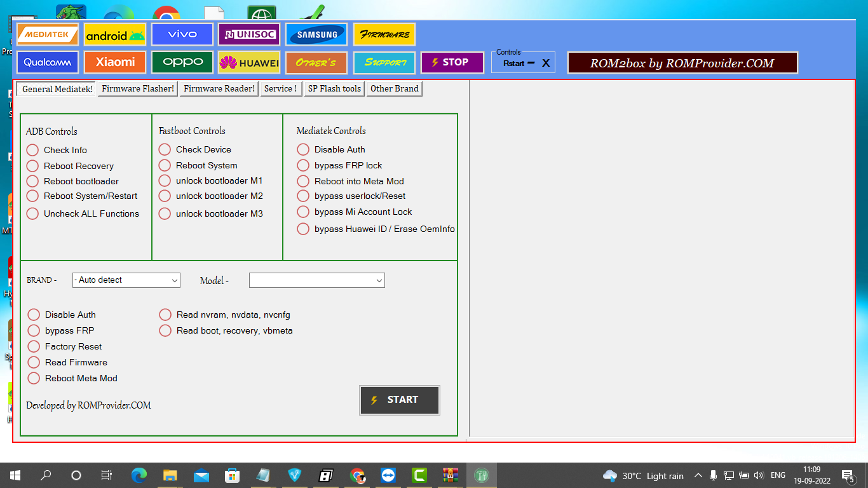The width and height of the screenshot is (868, 488).
Task: Open the Firmware Reader! tab
Action: [219, 89]
